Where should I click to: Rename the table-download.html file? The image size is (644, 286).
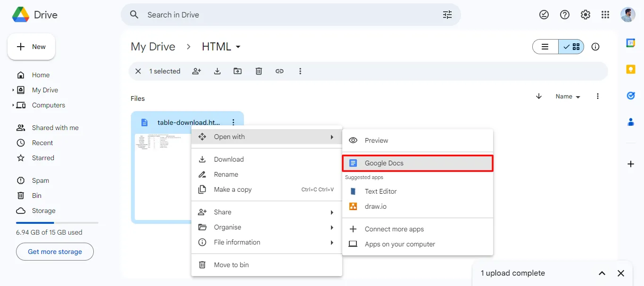[225, 174]
